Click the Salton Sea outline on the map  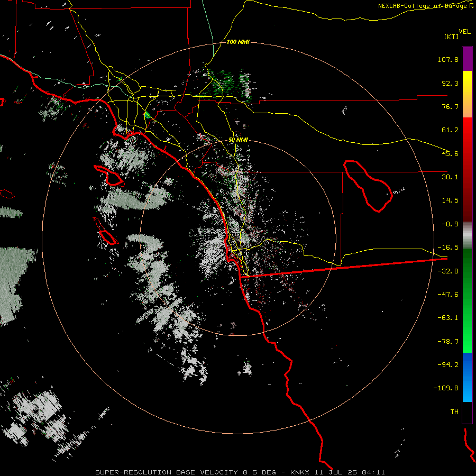[x=368, y=186]
